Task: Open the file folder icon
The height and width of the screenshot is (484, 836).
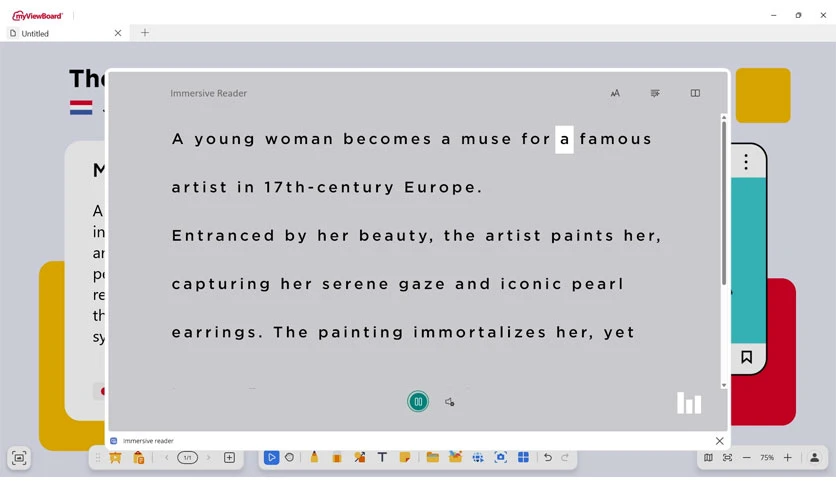Action: [x=432, y=457]
